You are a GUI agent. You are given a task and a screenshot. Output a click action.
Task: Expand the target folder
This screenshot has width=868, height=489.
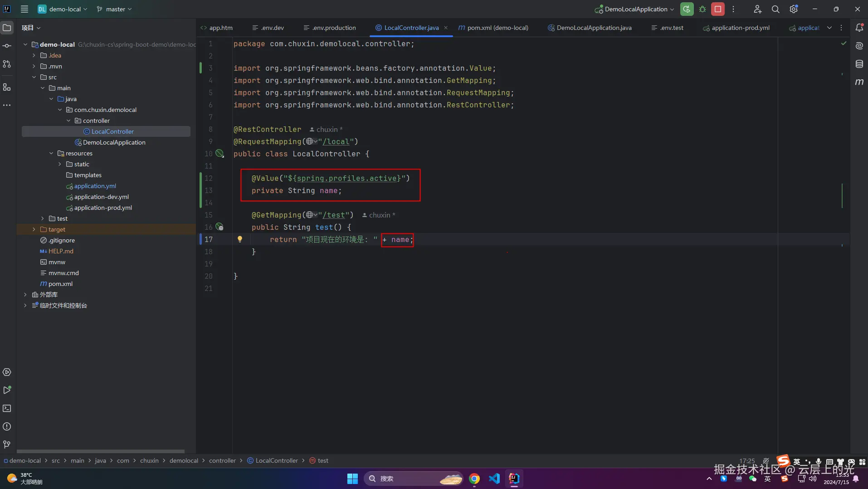pyautogui.click(x=34, y=229)
